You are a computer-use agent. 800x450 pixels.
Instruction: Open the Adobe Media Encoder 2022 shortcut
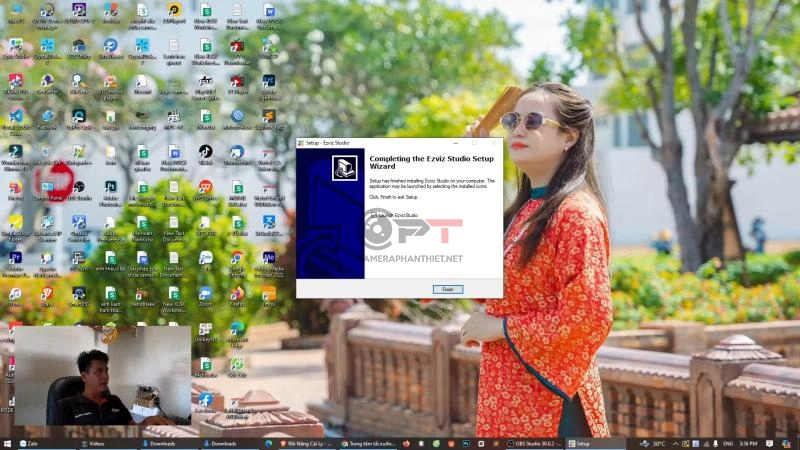(x=269, y=264)
